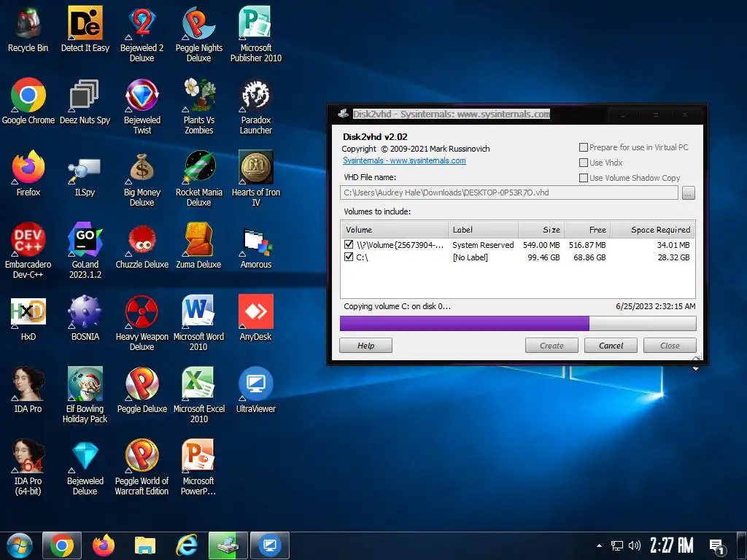Select AnyDesk desktop shortcut

point(256,318)
